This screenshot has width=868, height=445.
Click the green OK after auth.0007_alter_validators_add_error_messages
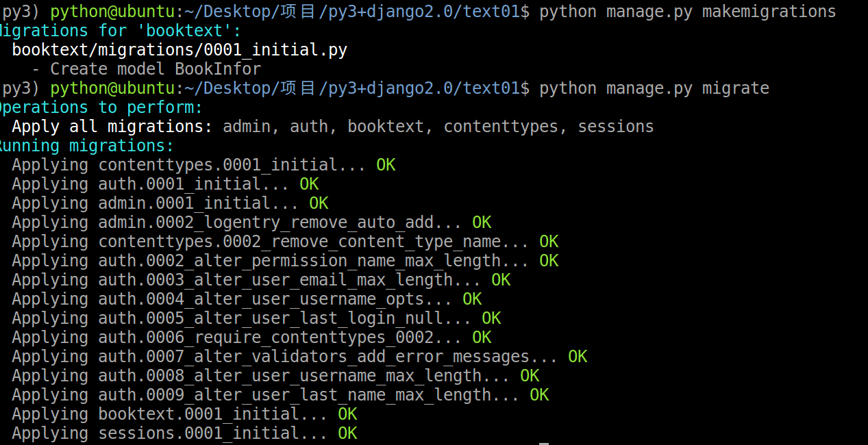(578, 357)
